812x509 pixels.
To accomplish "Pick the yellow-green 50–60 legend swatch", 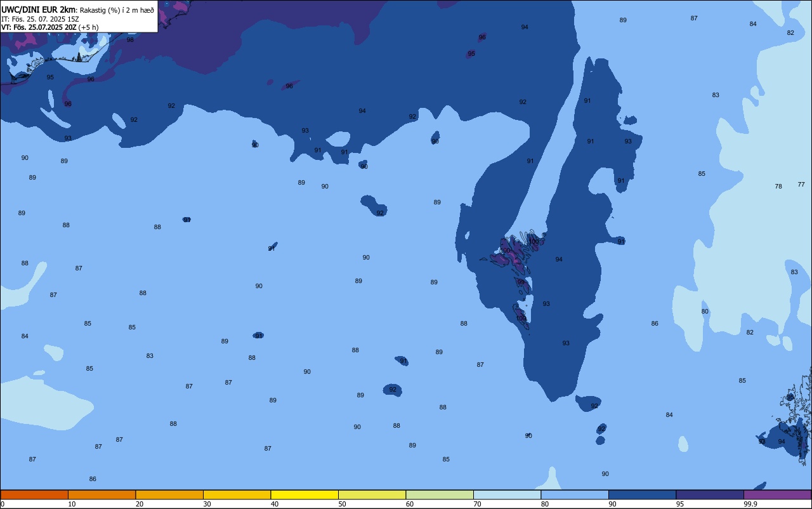I will (372, 494).
